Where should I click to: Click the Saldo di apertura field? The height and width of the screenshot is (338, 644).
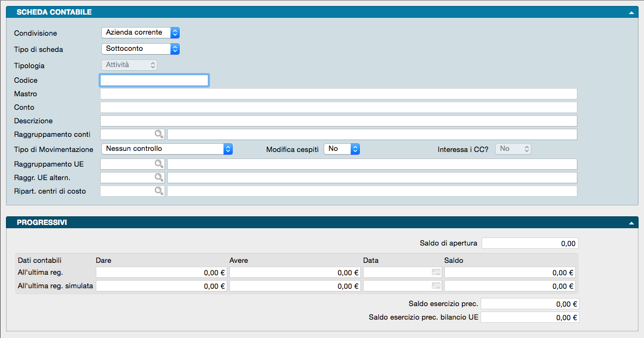pos(530,243)
